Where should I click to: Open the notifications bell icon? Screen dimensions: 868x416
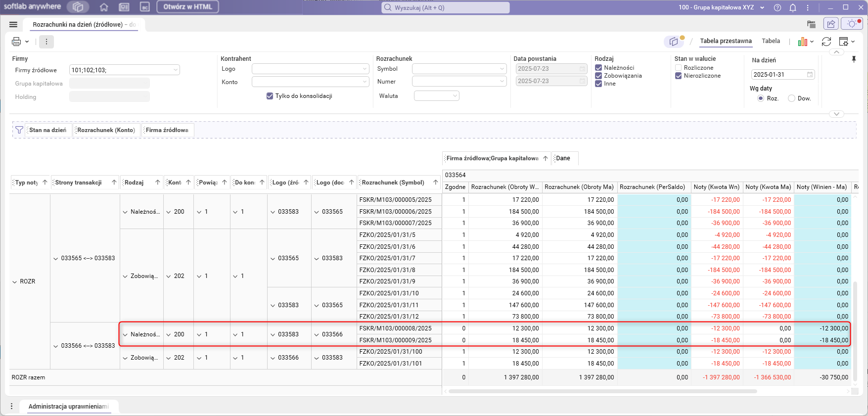pyautogui.click(x=793, y=7)
